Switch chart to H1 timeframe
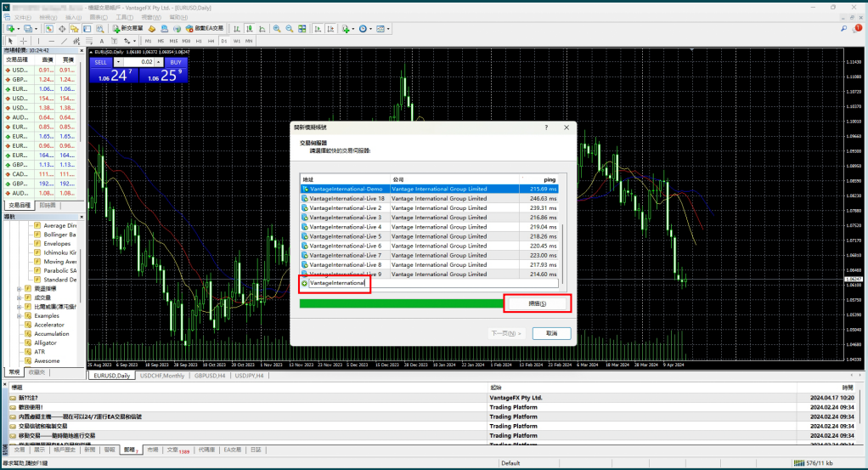This screenshot has height=470, width=868. tap(199, 40)
